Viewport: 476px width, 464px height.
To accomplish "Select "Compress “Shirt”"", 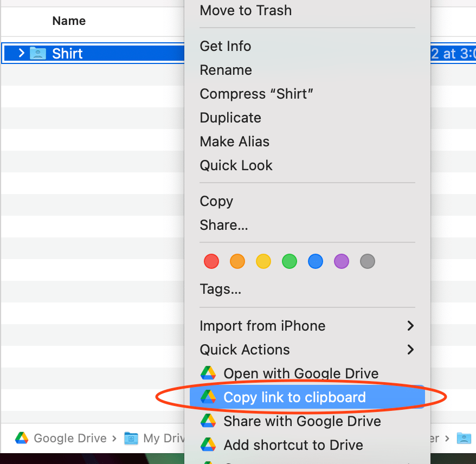I will pyautogui.click(x=256, y=94).
